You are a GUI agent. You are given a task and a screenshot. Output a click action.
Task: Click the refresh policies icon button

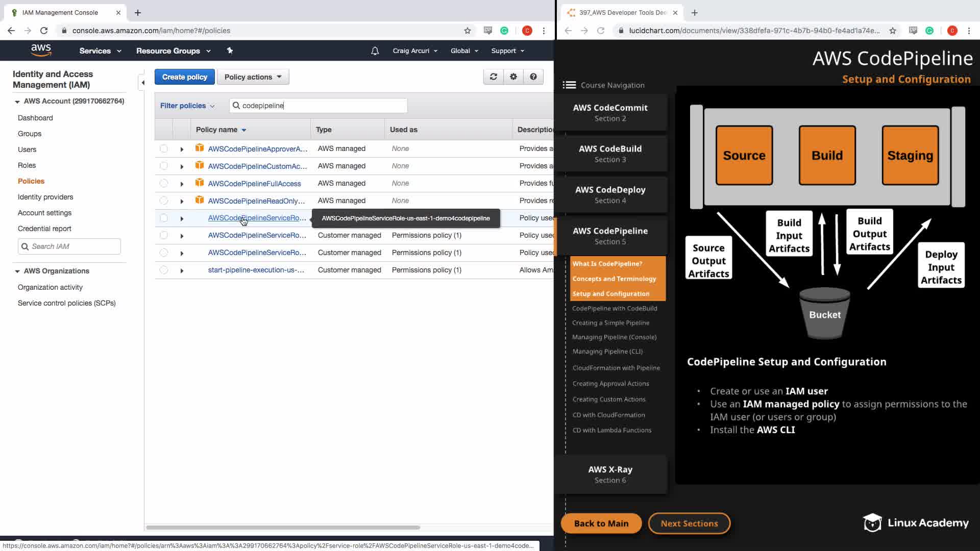[x=493, y=77]
